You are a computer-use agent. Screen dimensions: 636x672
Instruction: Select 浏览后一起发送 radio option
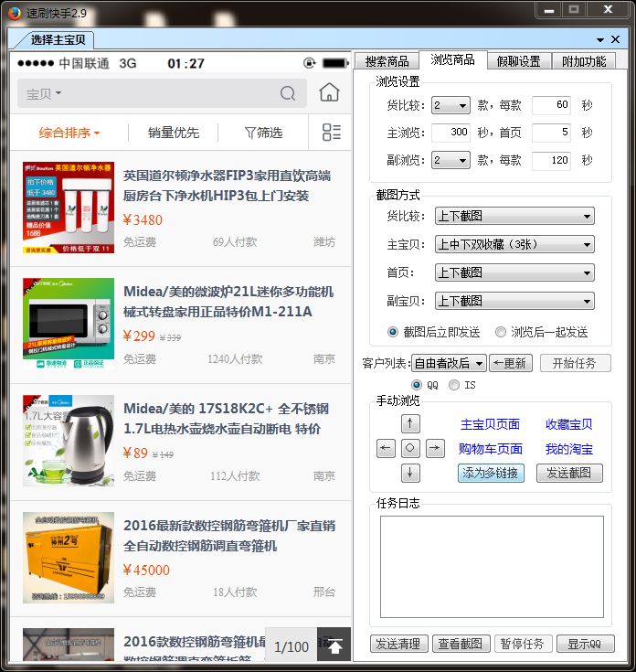click(x=500, y=332)
